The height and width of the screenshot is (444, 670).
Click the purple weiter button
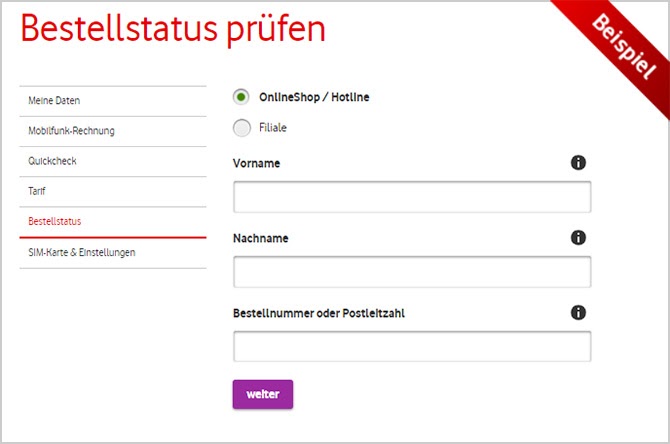click(263, 394)
